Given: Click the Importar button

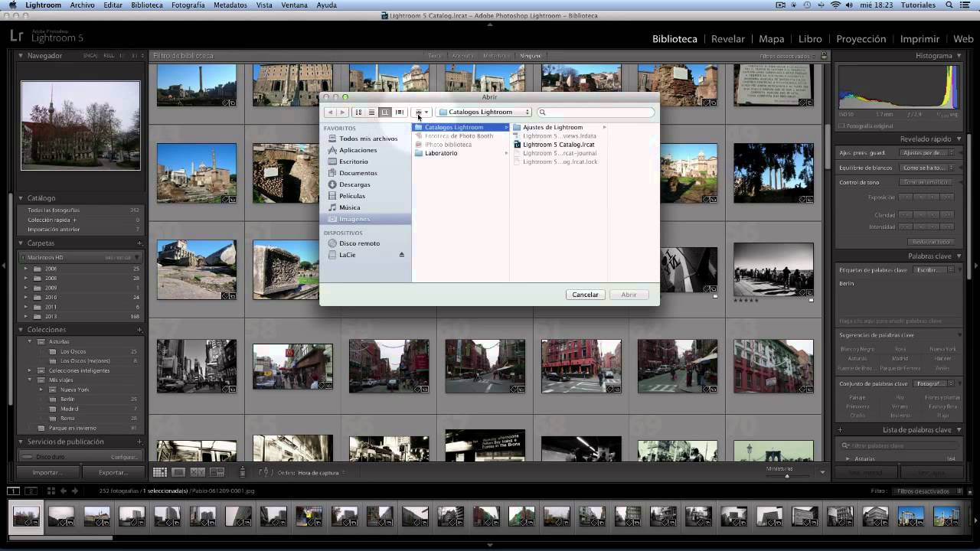Looking at the screenshot, I should (47, 473).
